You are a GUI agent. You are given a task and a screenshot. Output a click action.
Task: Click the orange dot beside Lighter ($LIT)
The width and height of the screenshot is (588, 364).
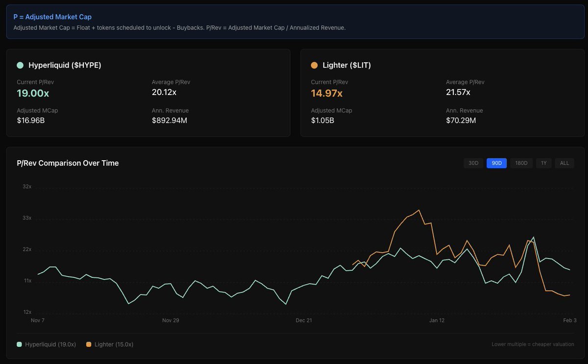(x=314, y=65)
